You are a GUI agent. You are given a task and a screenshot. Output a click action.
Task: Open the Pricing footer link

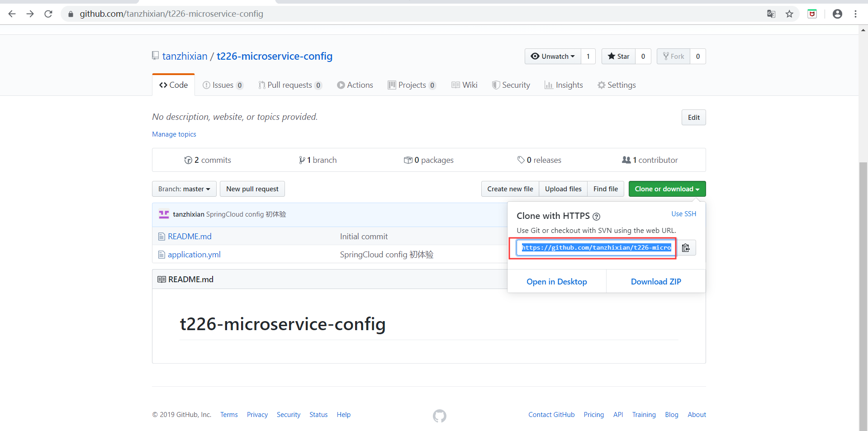tap(593, 415)
